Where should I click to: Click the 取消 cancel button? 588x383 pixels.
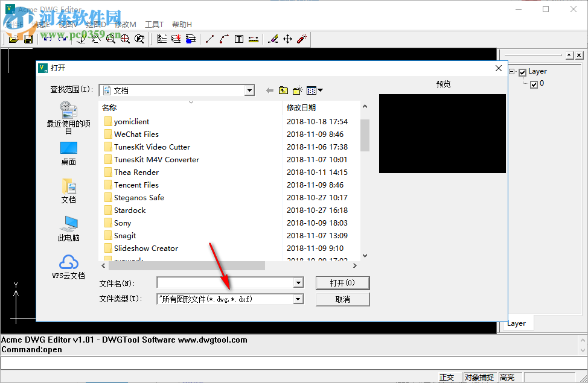pos(342,299)
